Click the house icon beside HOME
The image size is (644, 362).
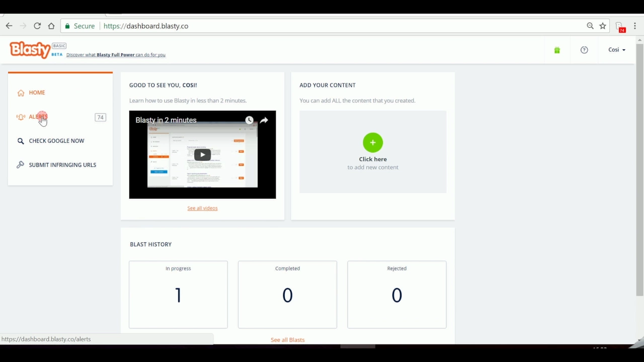tap(21, 93)
